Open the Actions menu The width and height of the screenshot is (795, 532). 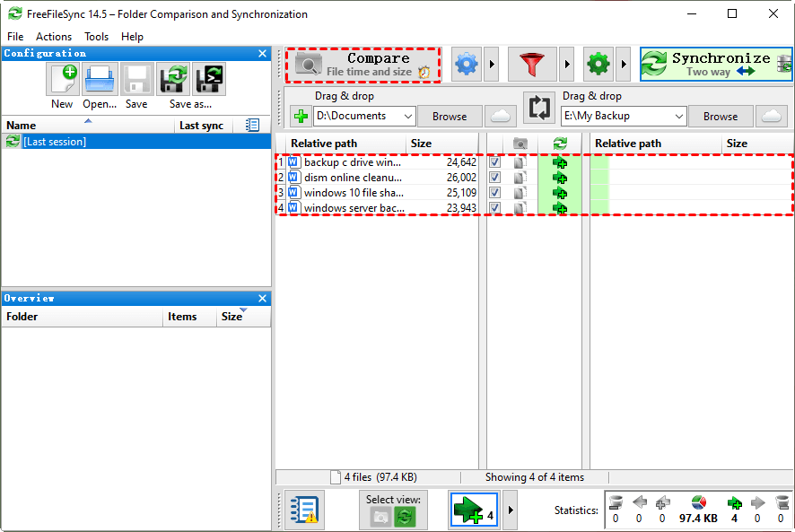(54, 37)
